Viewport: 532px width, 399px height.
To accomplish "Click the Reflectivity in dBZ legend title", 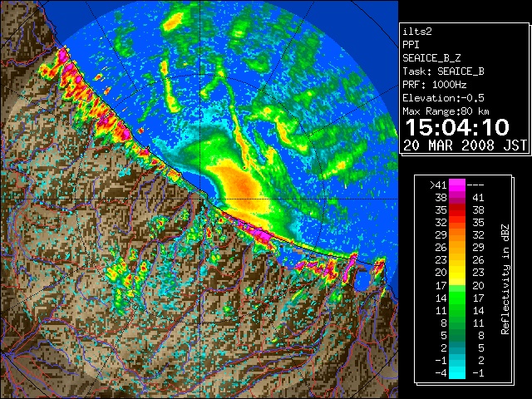I will (x=505, y=279).
